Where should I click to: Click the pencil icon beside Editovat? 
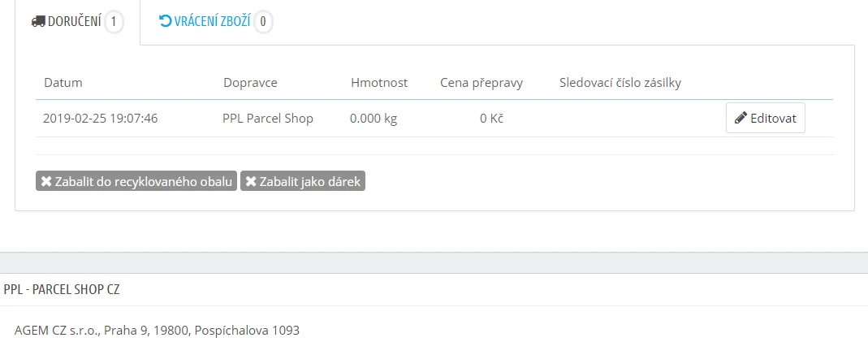click(x=741, y=119)
